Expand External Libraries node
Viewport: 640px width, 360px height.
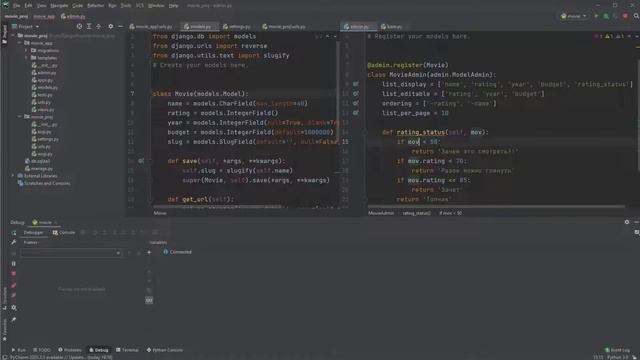point(13,176)
